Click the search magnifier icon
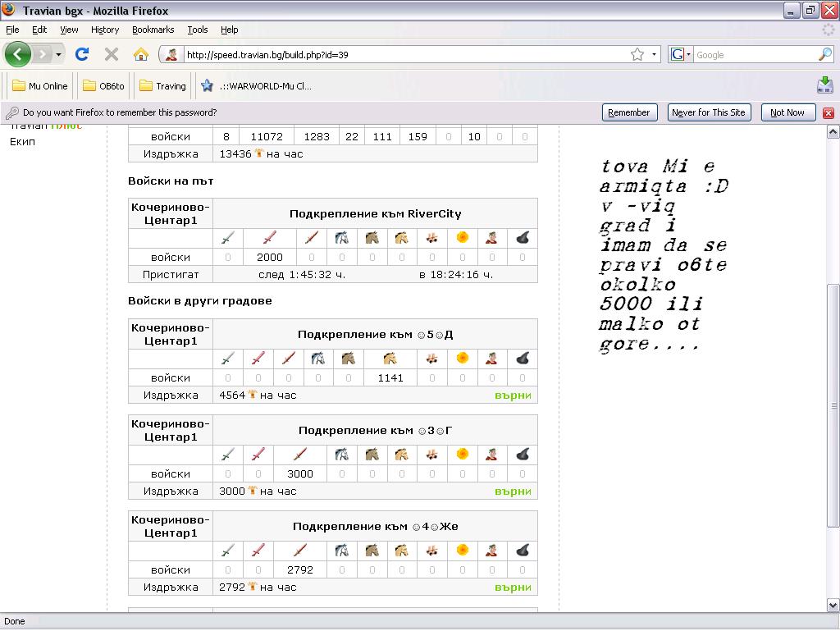840x631 pixels. click(x=825, y=55)
